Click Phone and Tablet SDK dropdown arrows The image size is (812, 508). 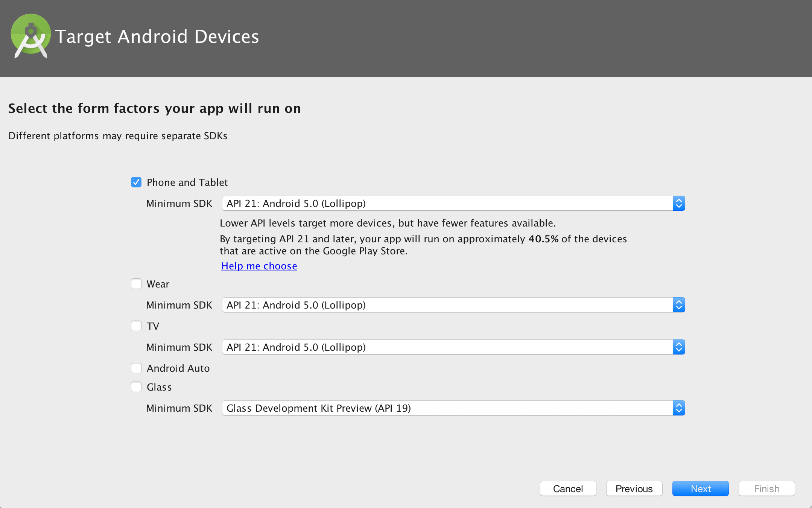[679, 203]
